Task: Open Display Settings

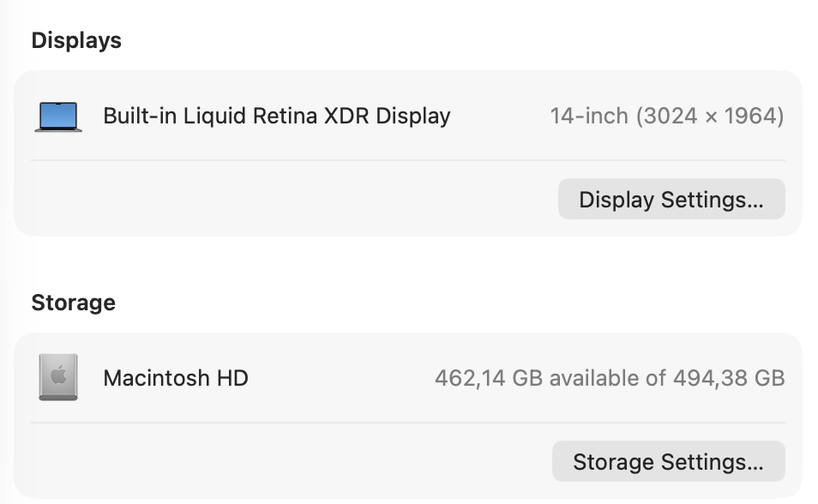Action: [x=671, y=199]
